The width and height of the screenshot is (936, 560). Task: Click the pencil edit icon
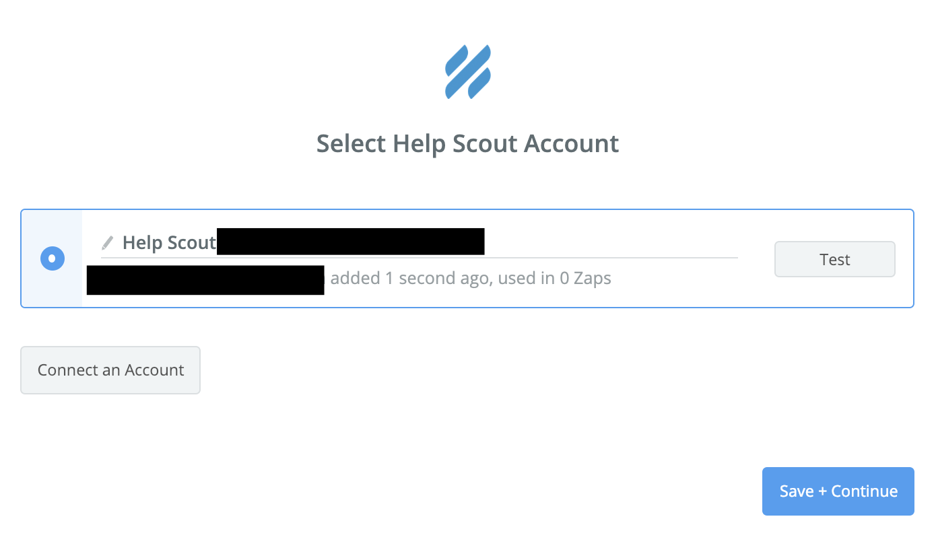107,243
